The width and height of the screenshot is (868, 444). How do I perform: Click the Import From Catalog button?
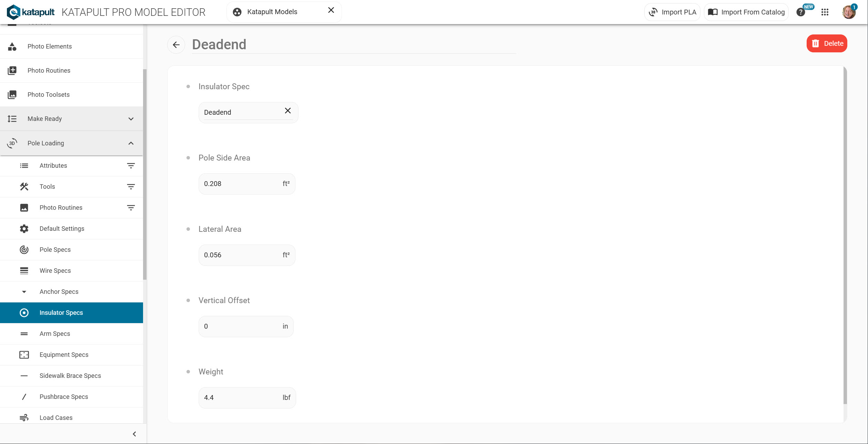click(746, 12)
